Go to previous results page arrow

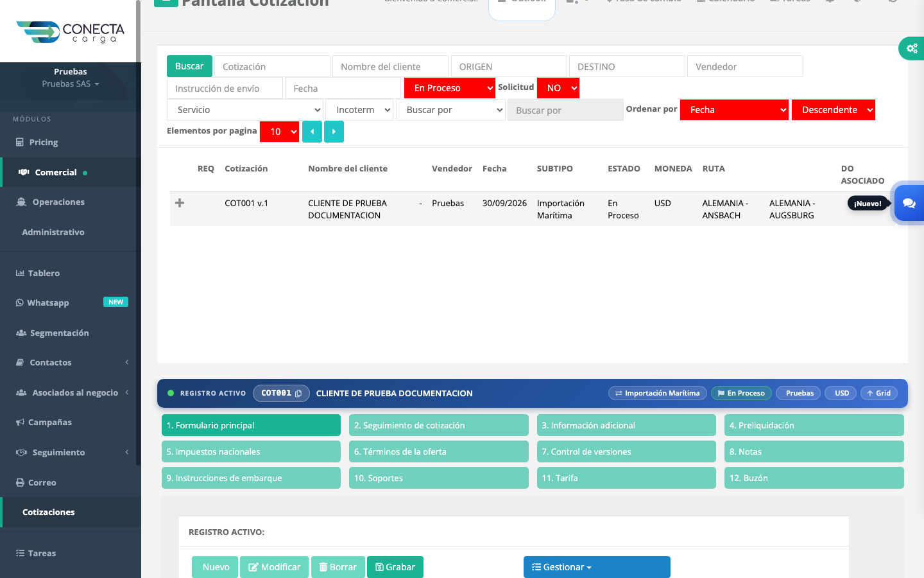click(312, 132)
